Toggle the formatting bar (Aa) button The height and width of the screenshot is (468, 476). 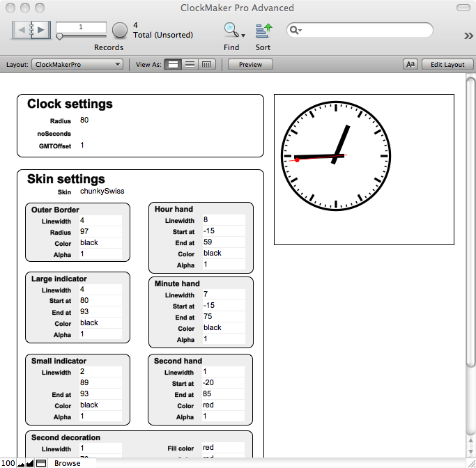point(410,64)
